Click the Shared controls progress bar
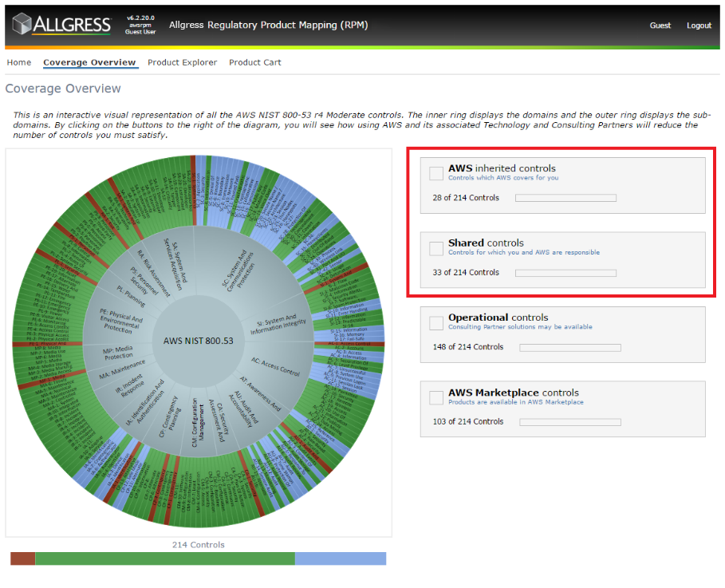The width and height of the screenshot is (725, 588). point(565,273)
